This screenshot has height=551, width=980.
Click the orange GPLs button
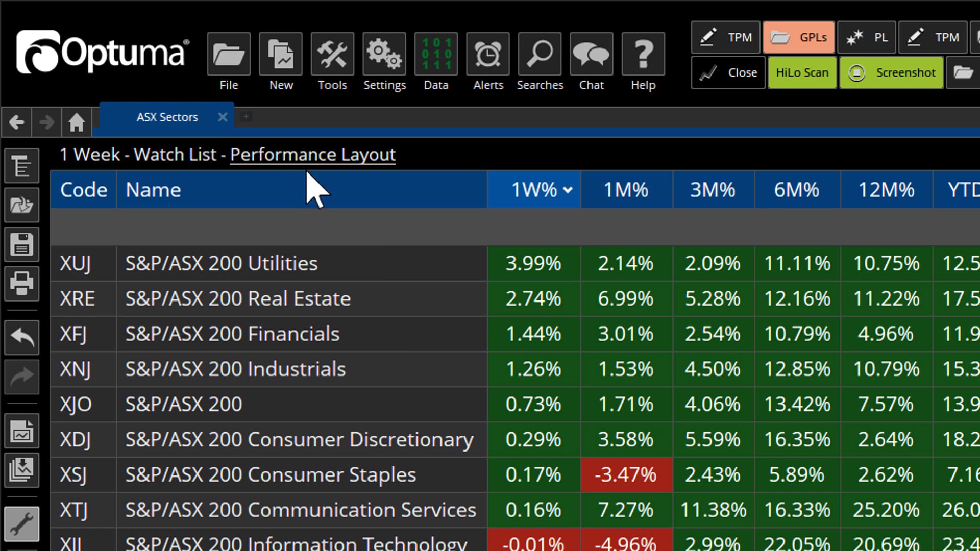[799, 37]
